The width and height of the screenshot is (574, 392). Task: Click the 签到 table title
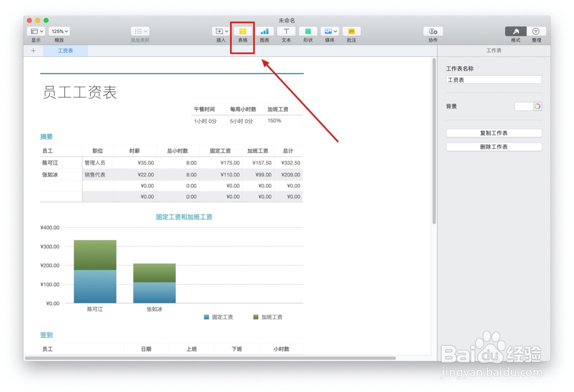[x=46, y=335]
